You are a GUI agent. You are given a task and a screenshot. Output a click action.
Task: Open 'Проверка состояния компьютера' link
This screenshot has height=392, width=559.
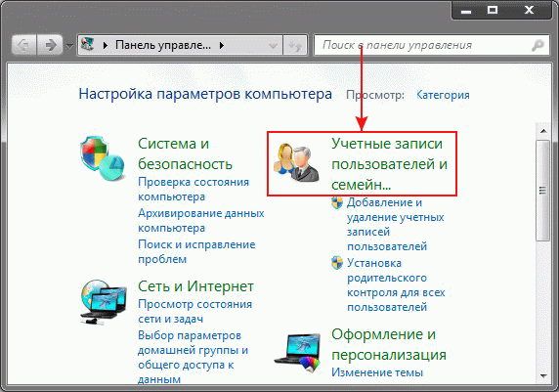pyautogui.click(x=193, y=189)
